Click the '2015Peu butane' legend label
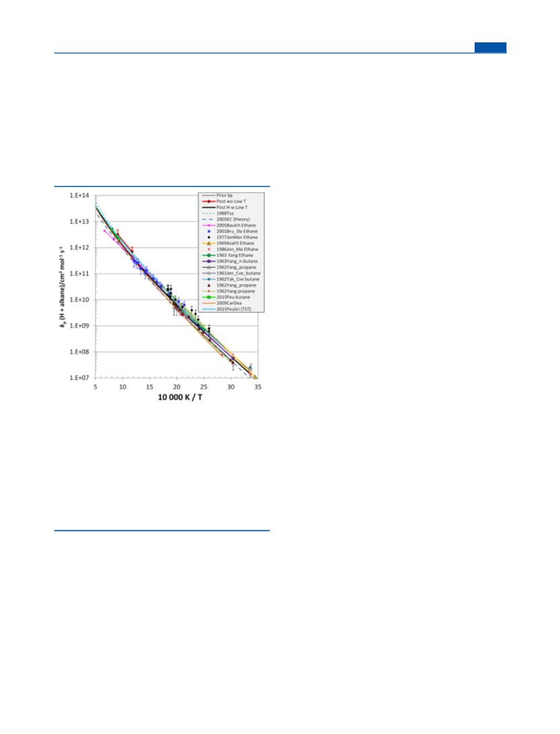This screenshot has height=734, width=560. 233,297
